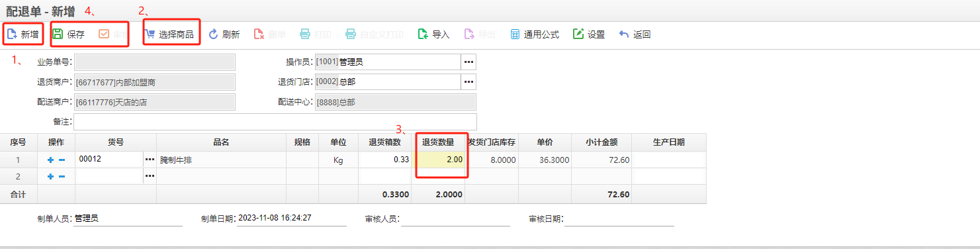Screen dimensions: 980x249
Task: Click the 货号 column header
Action: pos(116,142)
